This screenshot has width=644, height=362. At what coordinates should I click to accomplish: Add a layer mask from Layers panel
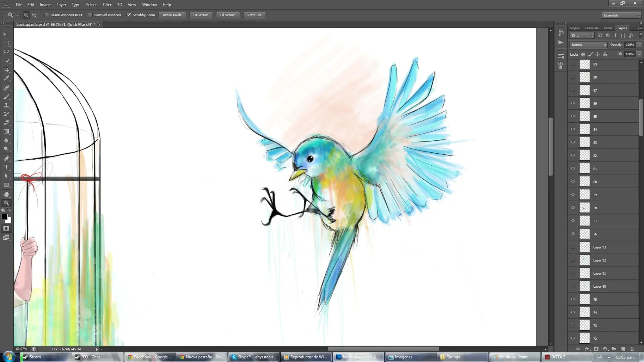point(596,349)
